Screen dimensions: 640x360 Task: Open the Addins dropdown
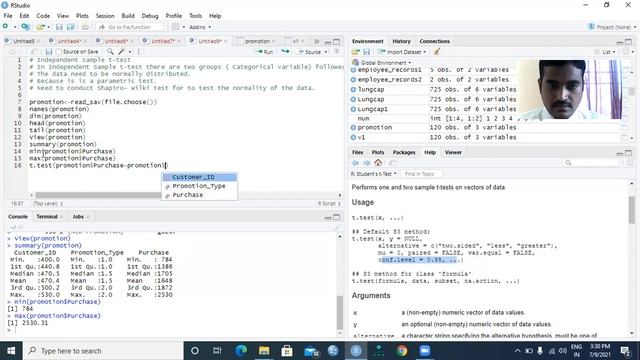200,27
